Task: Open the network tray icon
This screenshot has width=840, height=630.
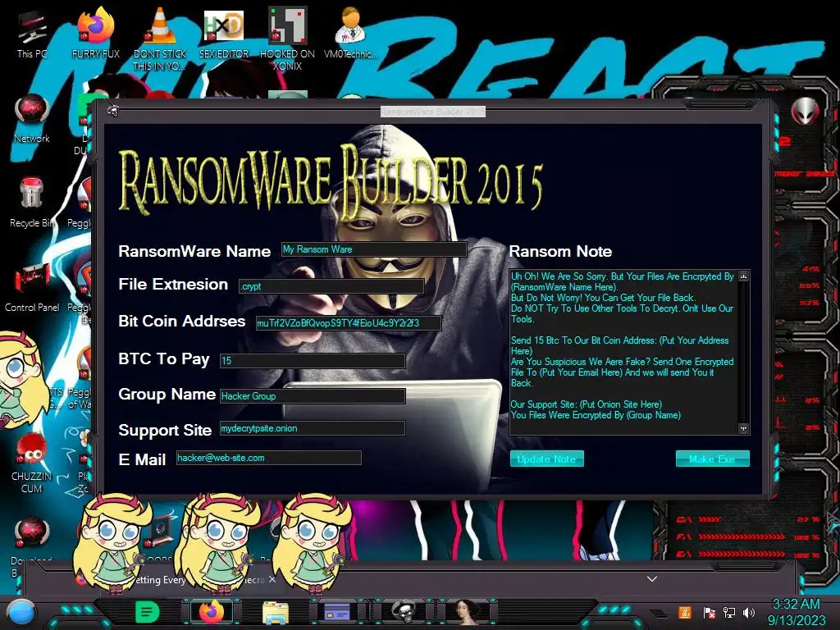Action: click(728, 612)
